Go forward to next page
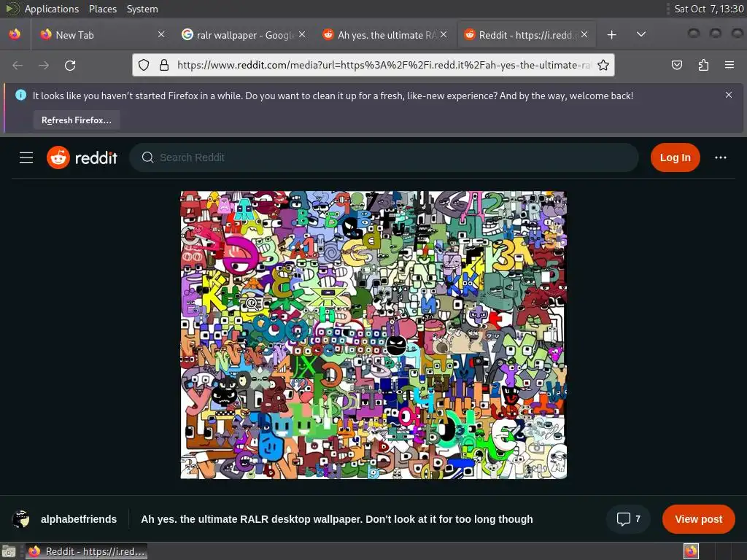 pos(44,65)
